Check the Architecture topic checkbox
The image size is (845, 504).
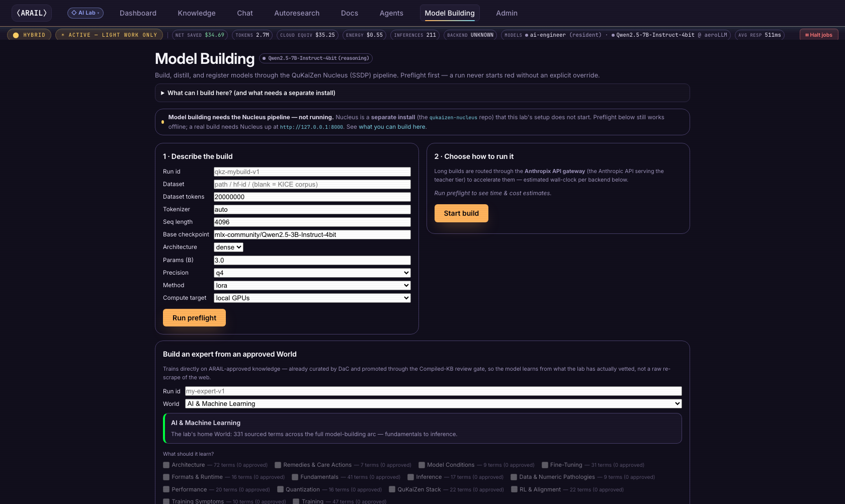coord(166,465)
